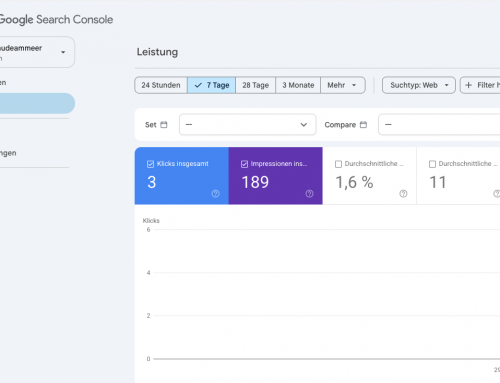The image size is (500, 383).
Task: Open the Suchtyp: Web dropdown
Action: (419, 85)
